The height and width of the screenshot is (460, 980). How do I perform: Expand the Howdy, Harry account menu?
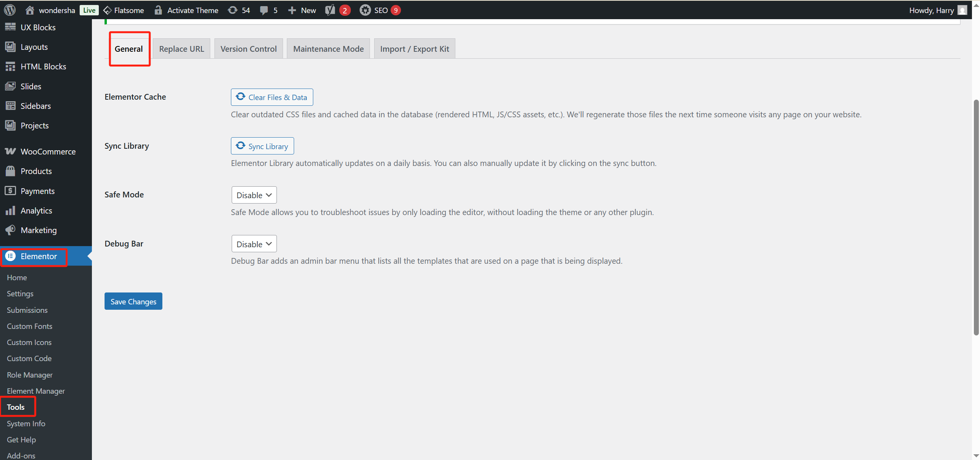coord(932,10)
